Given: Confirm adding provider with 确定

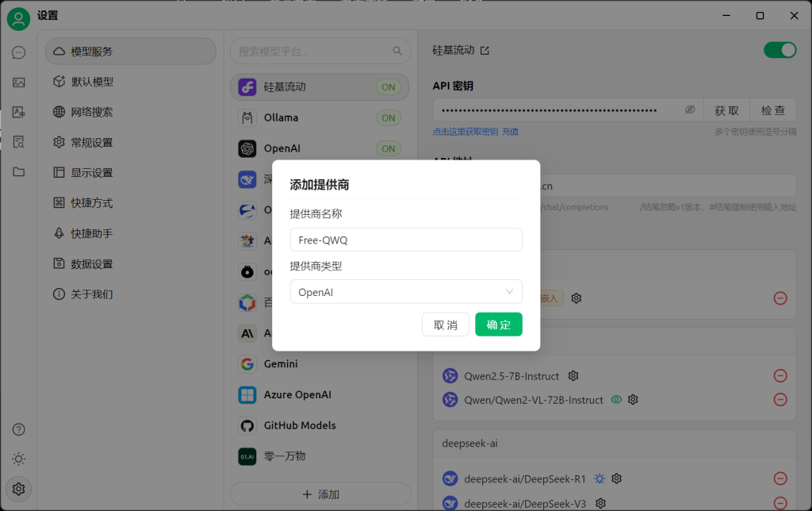Looking at the screenshot, I should 499,325.
